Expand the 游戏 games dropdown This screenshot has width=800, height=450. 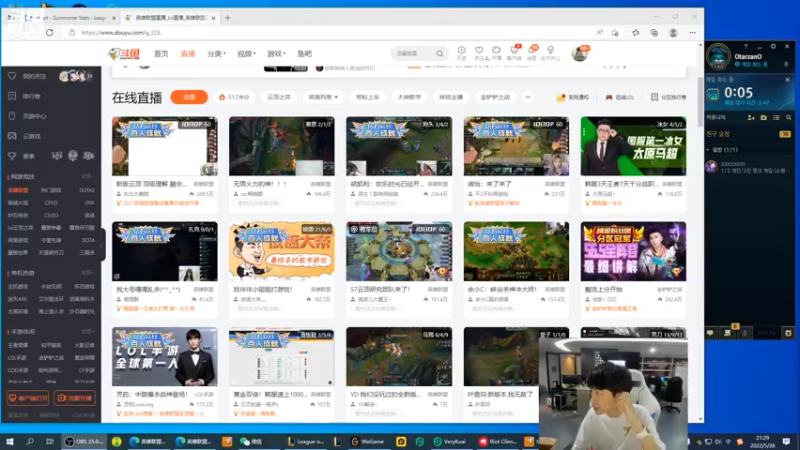[x=277, y=54]
